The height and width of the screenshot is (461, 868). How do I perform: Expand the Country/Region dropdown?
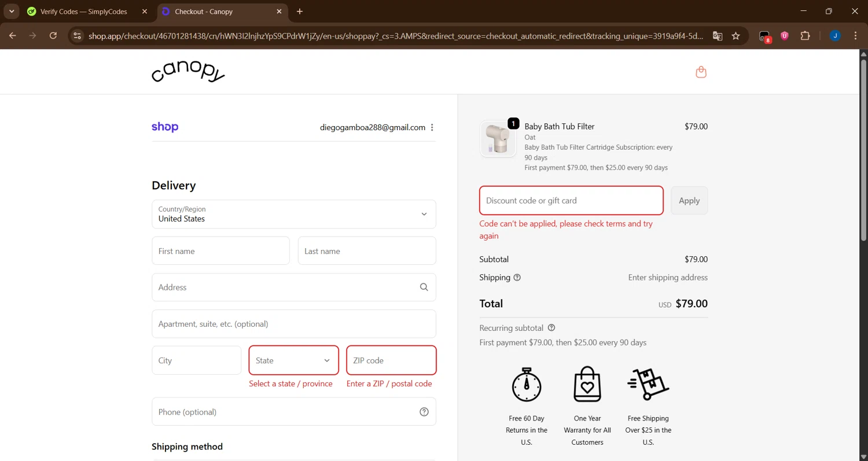tap(293, 214)
